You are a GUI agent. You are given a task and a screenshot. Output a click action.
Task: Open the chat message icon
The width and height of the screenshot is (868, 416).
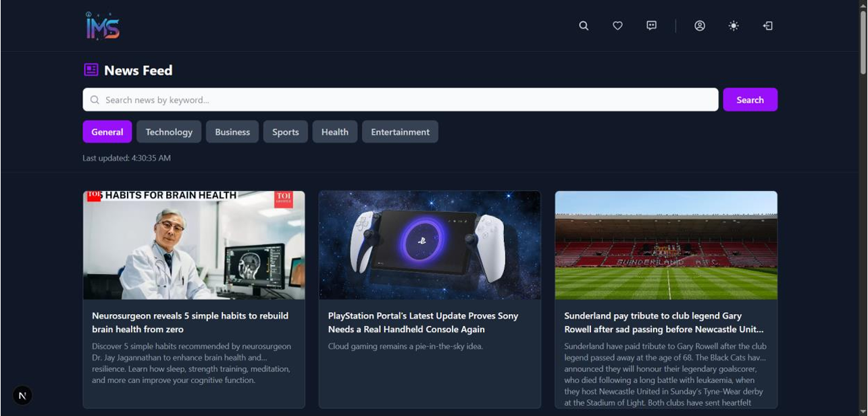click(x=651, y=26)
